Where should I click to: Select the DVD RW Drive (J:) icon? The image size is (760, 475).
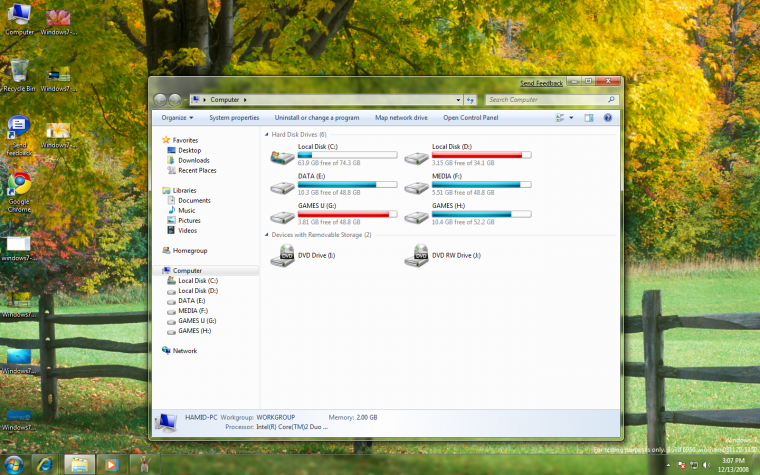[416, 256]
